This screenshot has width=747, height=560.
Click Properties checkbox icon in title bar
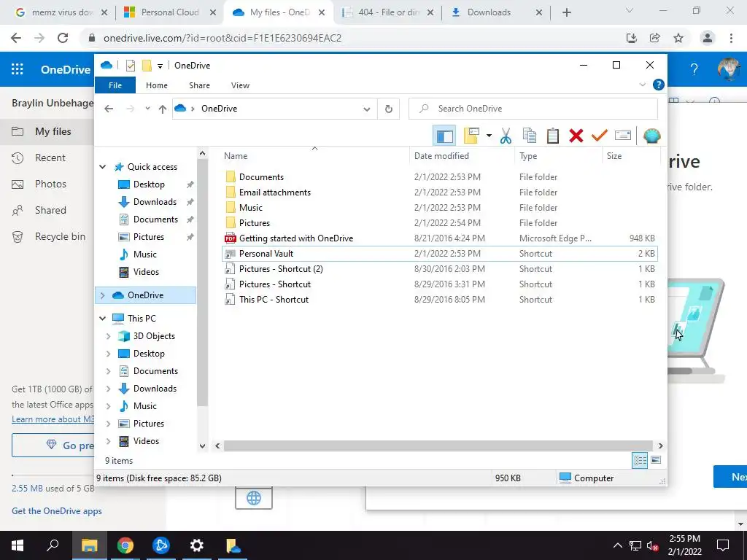tap(130, 66)
